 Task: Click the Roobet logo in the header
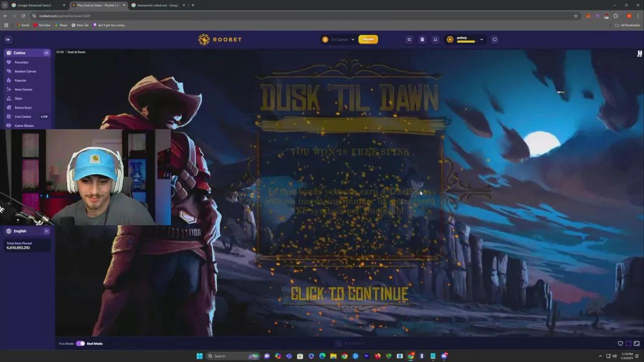point(220,39)
